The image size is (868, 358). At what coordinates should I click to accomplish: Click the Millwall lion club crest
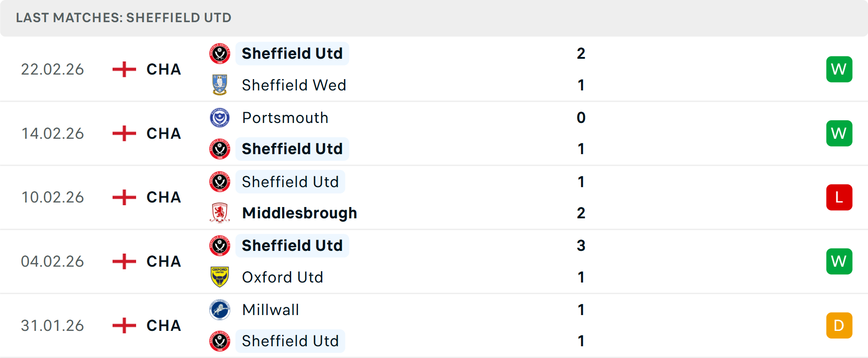(x=220, y=310)
